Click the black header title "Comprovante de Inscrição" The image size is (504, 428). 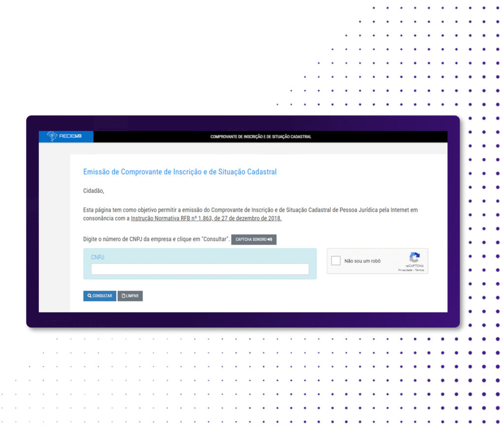[x=261, y=136]
